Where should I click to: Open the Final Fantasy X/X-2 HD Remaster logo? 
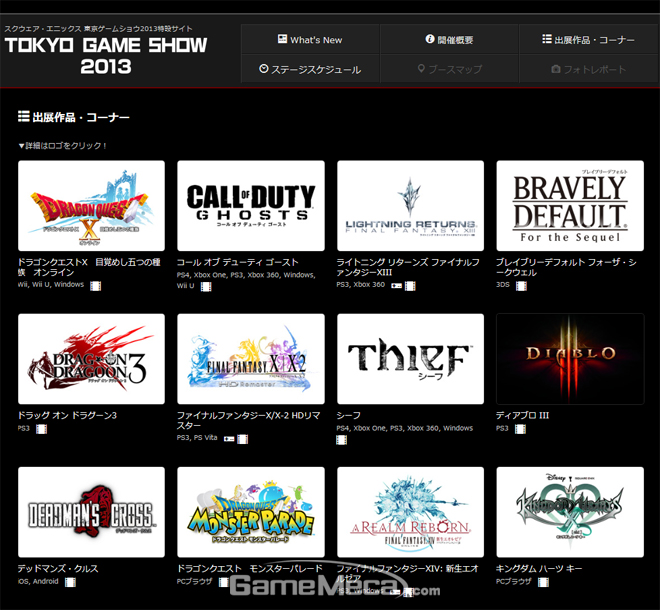(251, 359)
